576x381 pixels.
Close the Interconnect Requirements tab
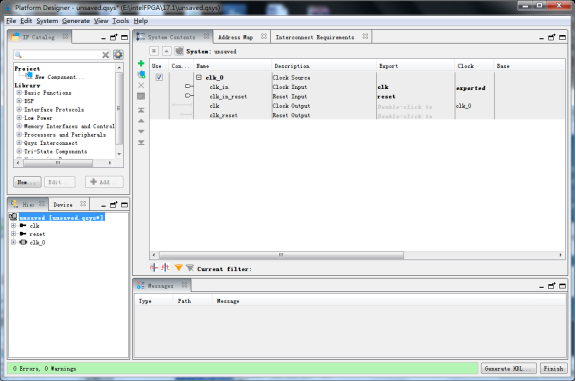[x=365, y=36]
